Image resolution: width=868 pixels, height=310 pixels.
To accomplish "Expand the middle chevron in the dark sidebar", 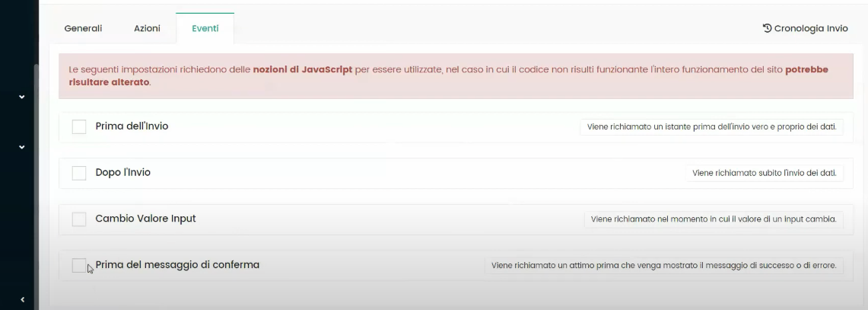I will tap(21, 147).
